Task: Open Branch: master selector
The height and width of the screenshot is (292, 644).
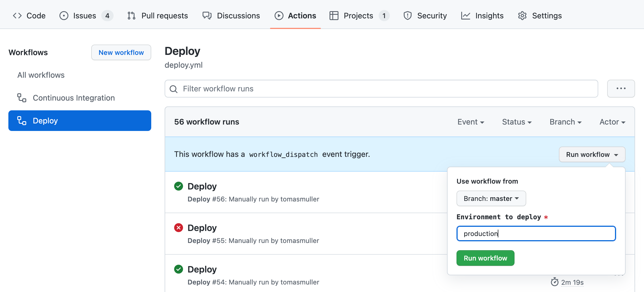Action: click(491, 198)
